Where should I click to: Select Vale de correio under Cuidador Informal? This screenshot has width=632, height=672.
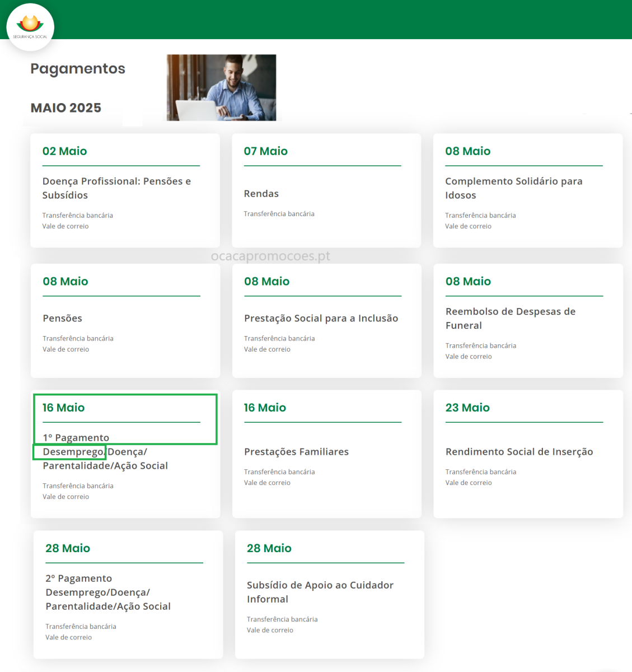click(270, 630)
